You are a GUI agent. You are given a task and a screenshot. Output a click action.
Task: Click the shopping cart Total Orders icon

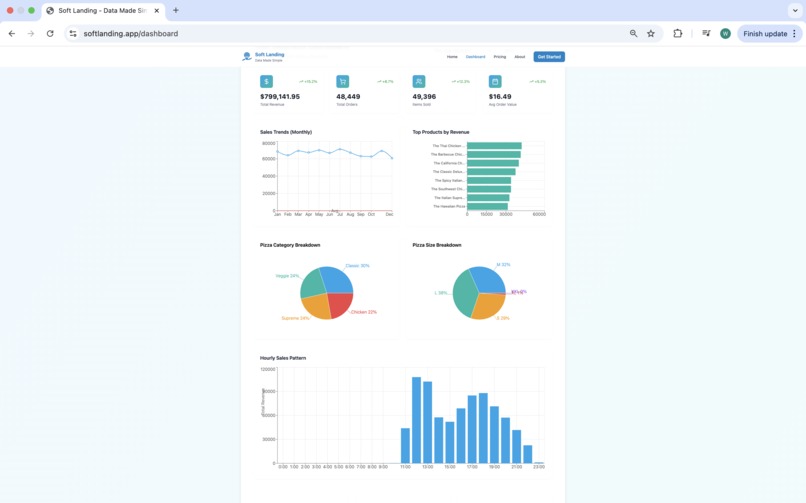point(342,82)
